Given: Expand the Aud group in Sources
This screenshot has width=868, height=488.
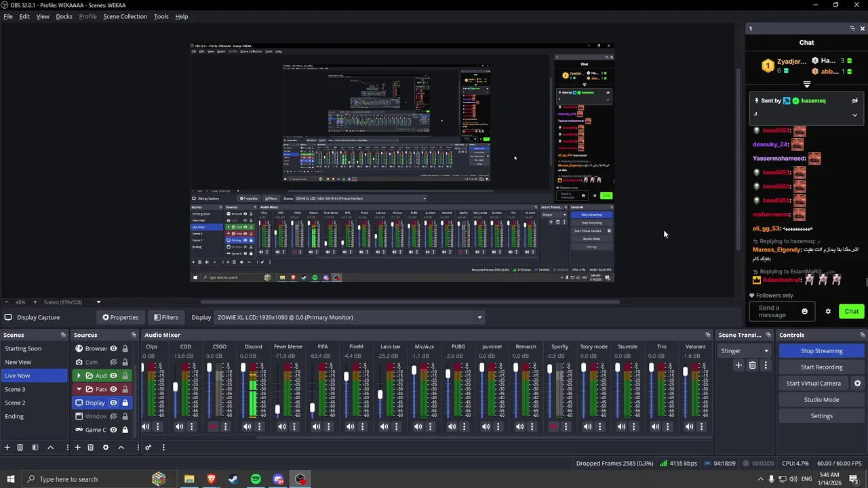Looking at the screenshot, I should tap(79, 375).
